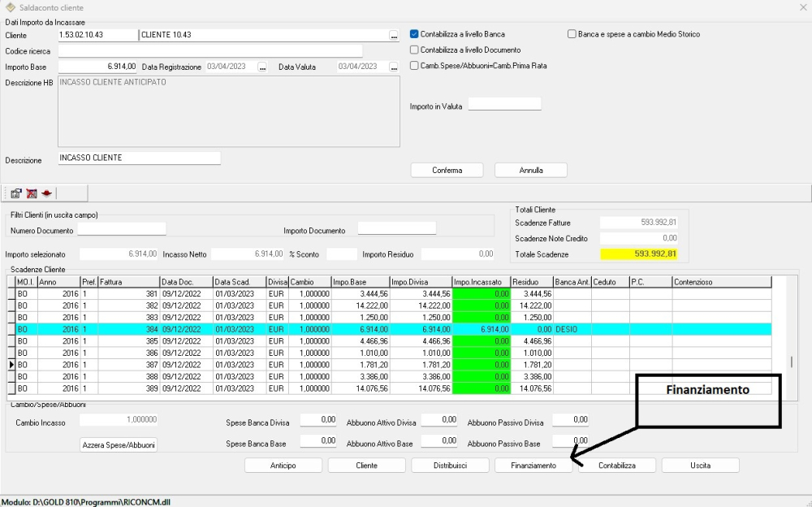This screenshot has height=507, width=812.
Task: Click the red down-arrow toolbar icon
Action: point(47,193)
